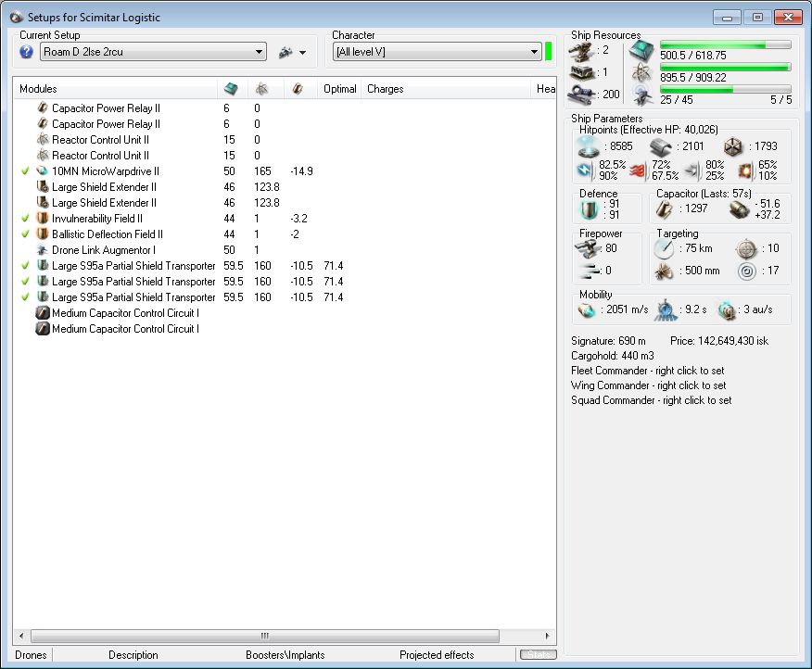Click the launcher hardpoints icon in Ship Resources

581,73
